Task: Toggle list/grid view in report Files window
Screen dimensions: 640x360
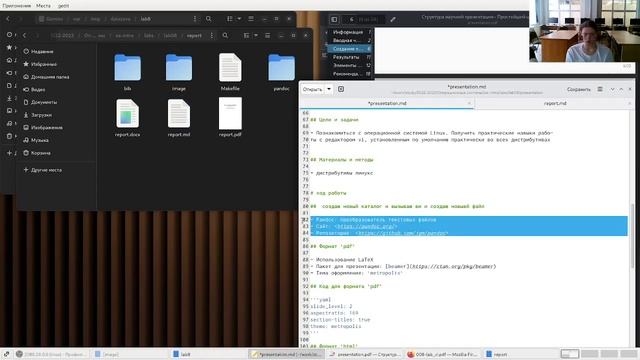Action: click(246, 36)
